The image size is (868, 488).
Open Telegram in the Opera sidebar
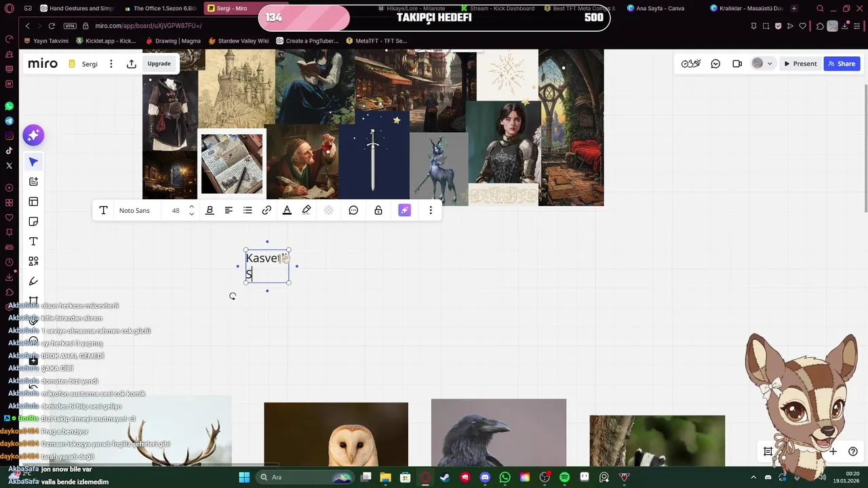(x=9, y=121)
